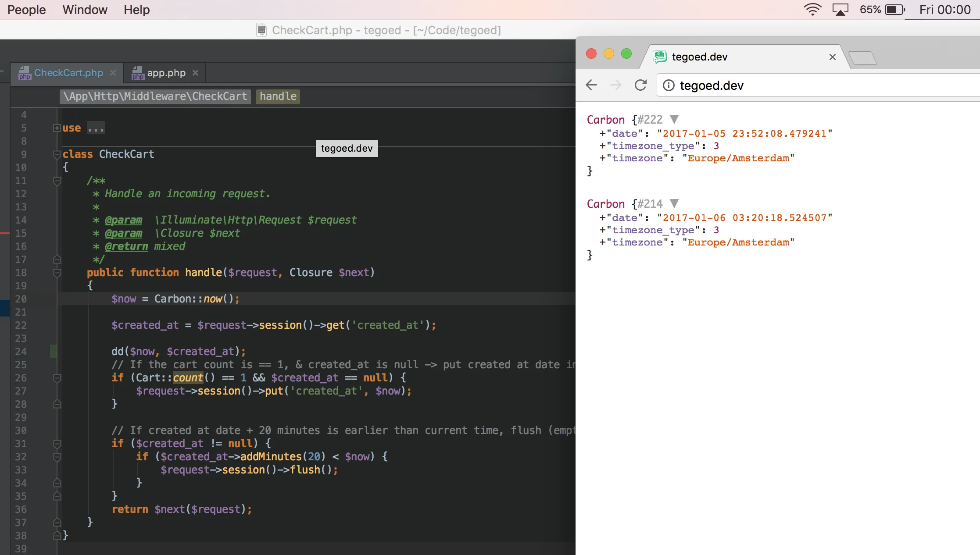Click the browser back arrow
Screen dimensions: 980x555
click(x=591, y=85)
